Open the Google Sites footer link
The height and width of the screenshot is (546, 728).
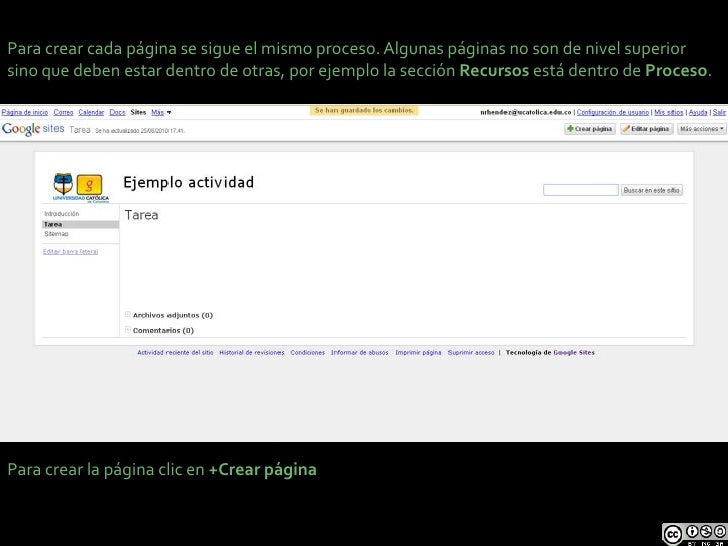574,353
